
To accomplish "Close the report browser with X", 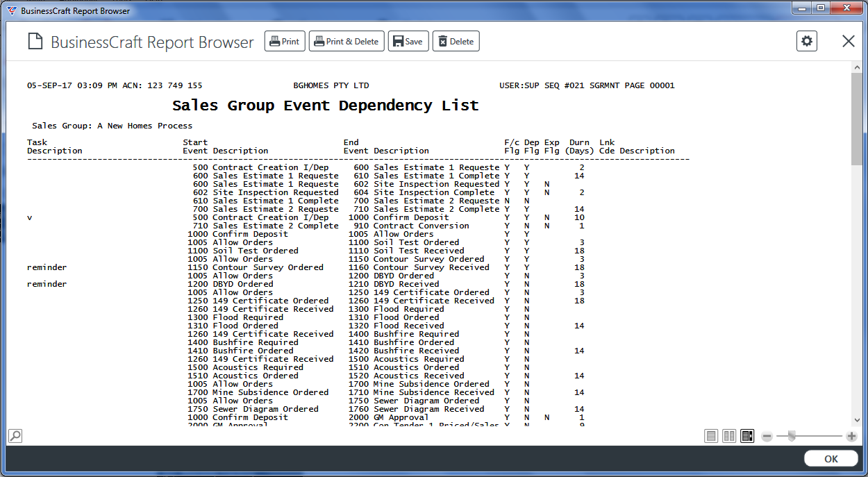I will tap(849, 42).
